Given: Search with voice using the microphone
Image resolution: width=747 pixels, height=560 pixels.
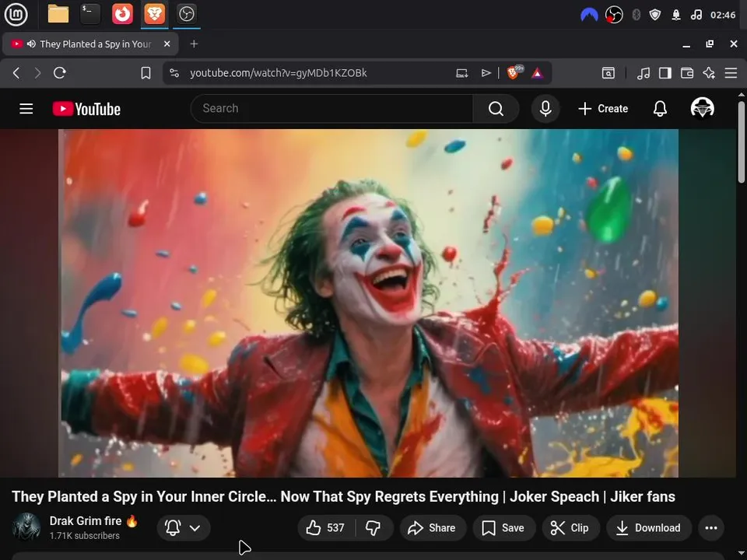Looking at the screenshot, I should [x=545, y=109].
